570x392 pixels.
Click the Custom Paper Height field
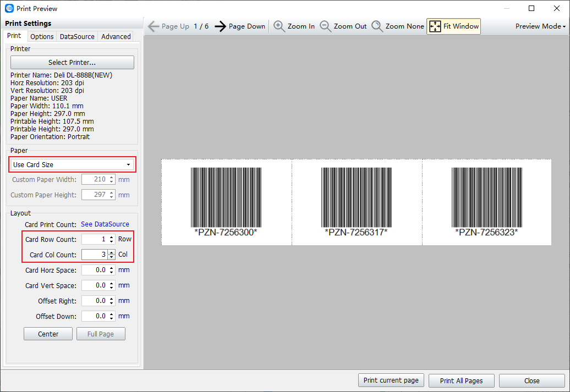point(95,195)
